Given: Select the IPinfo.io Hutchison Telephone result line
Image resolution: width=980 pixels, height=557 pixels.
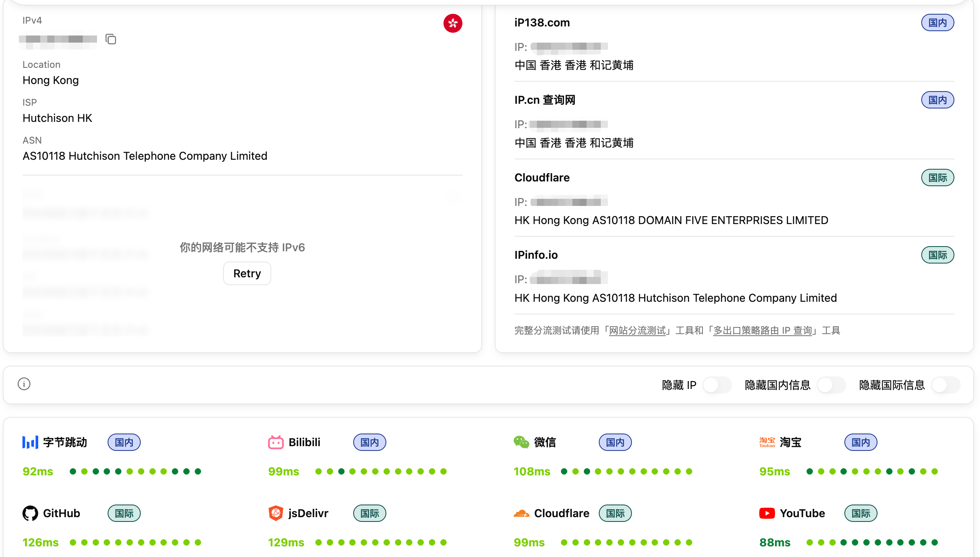Looking at the screenshot, I should [x=676, y=298].
